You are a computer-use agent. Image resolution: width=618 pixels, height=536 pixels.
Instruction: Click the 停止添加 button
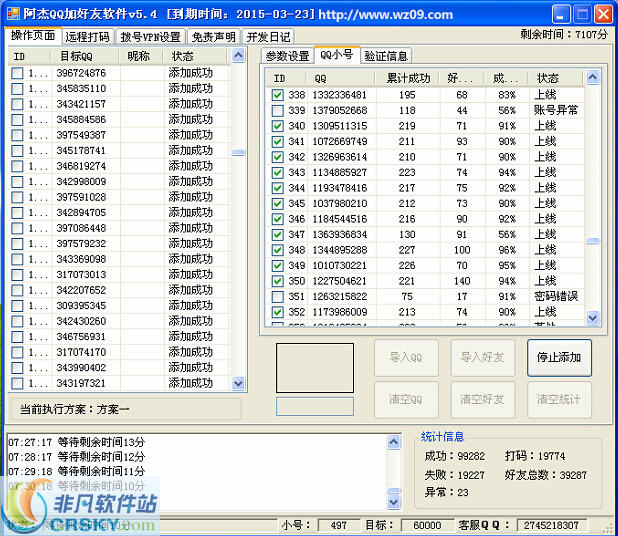point(559,358)
